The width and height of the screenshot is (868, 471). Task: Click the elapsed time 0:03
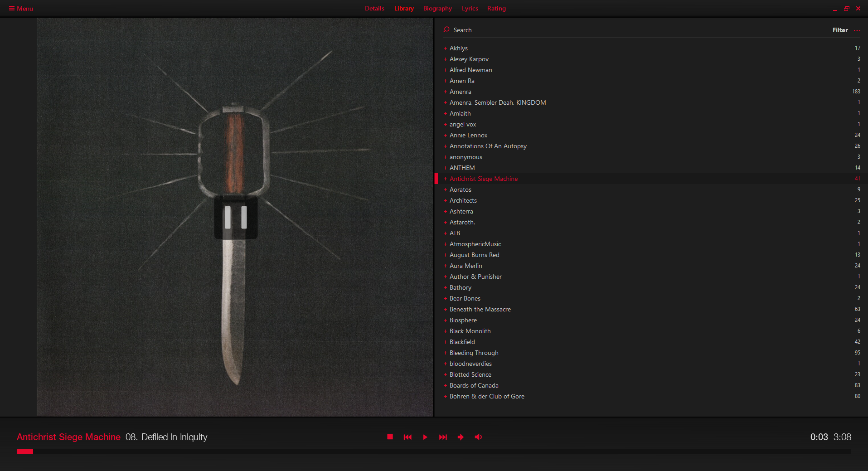819,437
